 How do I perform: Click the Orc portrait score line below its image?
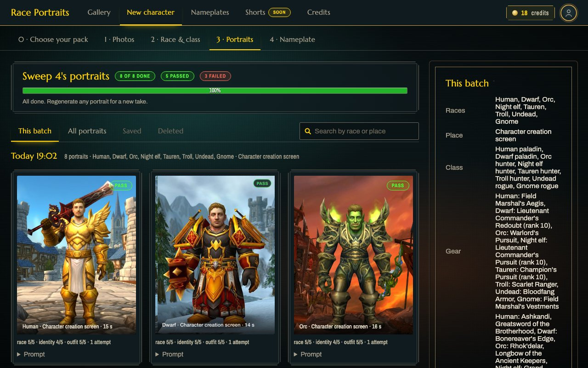(x=341, y=342)
